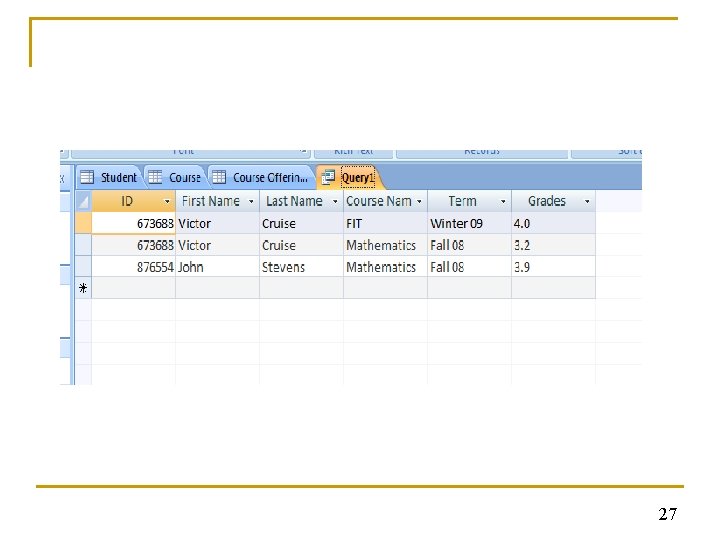Image resolution: width=720 pixels, height=540 pixels.
Task: Select the Term column header
Action: tap(469, 201)
